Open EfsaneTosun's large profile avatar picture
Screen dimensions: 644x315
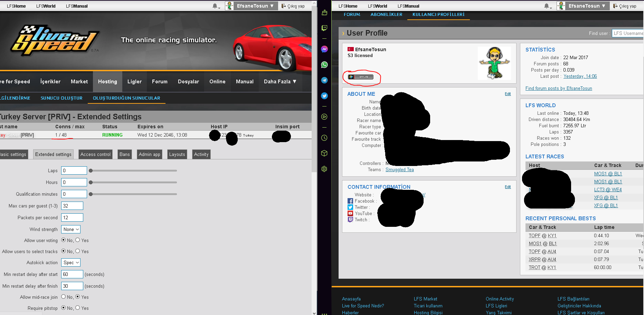[494, 63]
